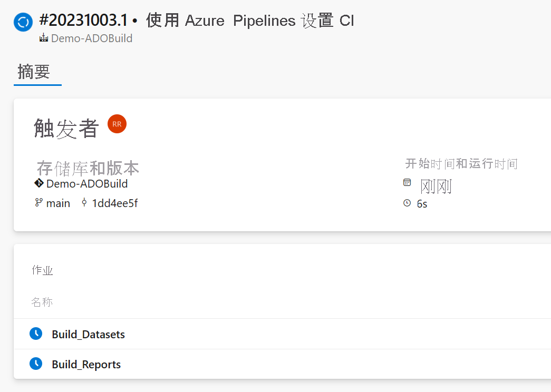Open the Build_Datasets job
551x392 pixels.
click(x=89, y=335)
